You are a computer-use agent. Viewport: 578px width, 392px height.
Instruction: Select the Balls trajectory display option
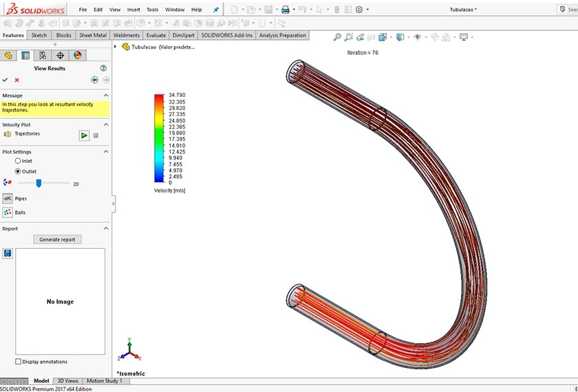(x=8, y=213)
